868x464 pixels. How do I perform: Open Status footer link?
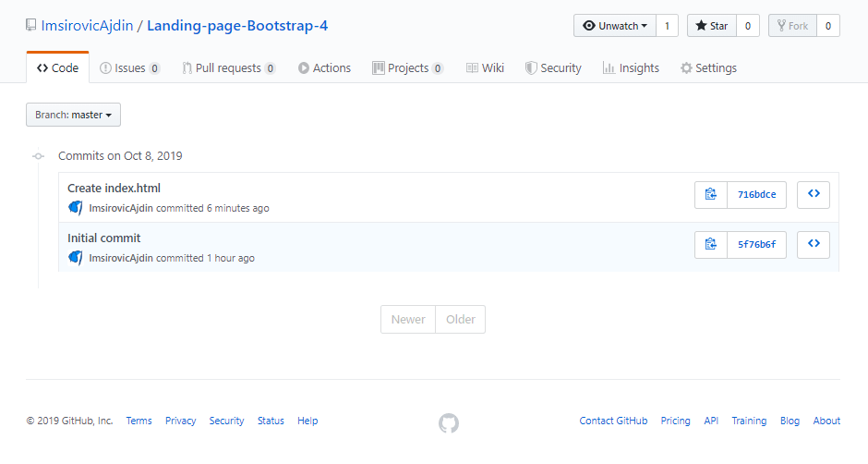[x=271, y=421]
